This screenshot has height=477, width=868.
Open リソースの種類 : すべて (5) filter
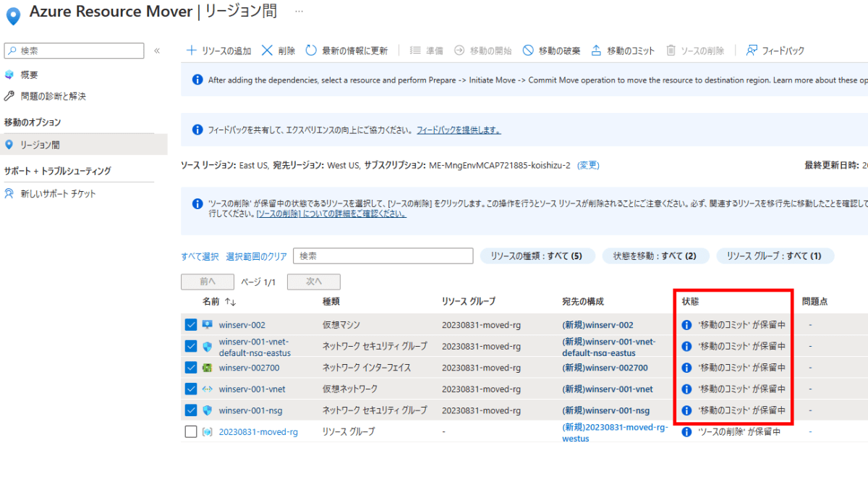[x=537, y=256]
